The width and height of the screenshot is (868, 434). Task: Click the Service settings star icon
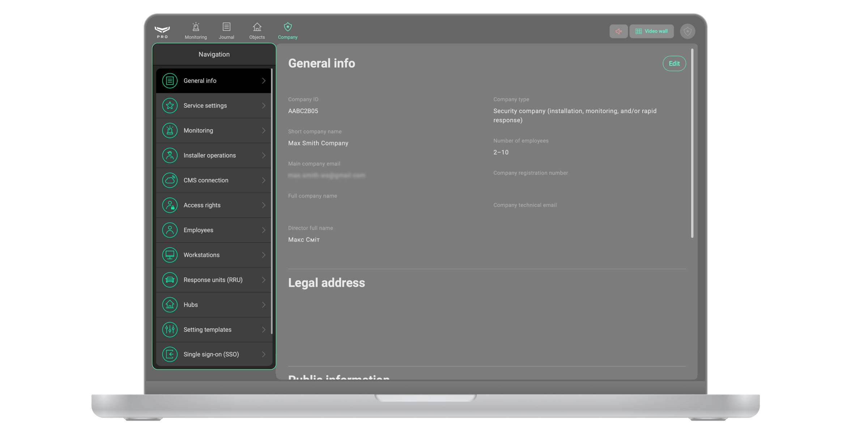click(170, 106)
